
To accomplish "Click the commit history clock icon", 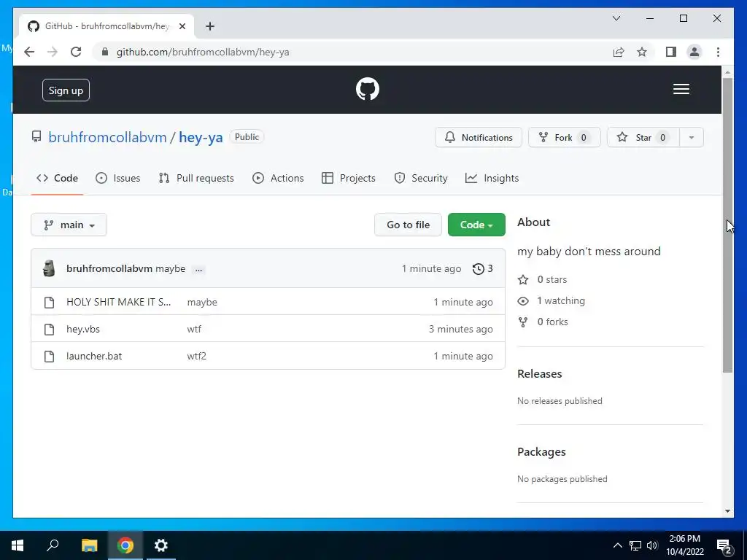I will click(x=479, y=268).
